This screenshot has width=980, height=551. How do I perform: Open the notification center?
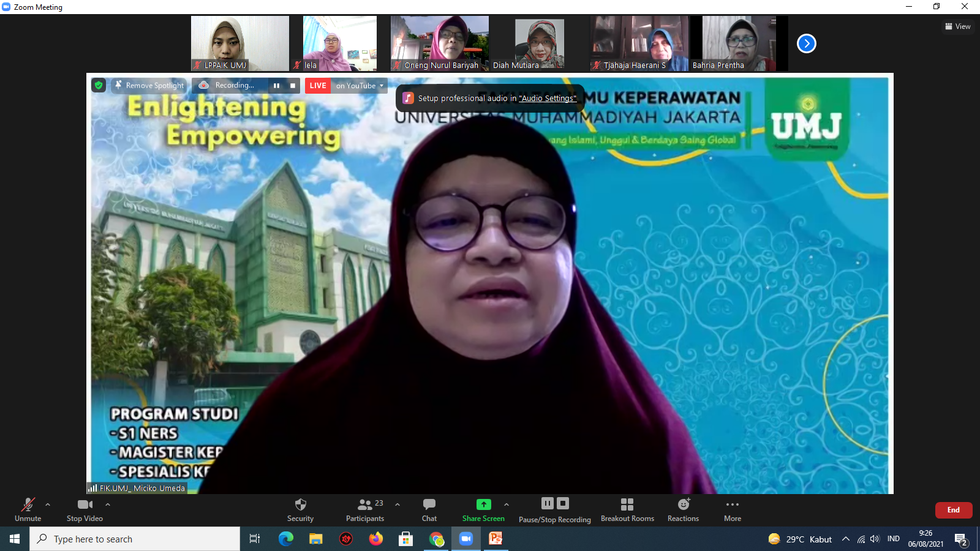(x=961, y=539)
